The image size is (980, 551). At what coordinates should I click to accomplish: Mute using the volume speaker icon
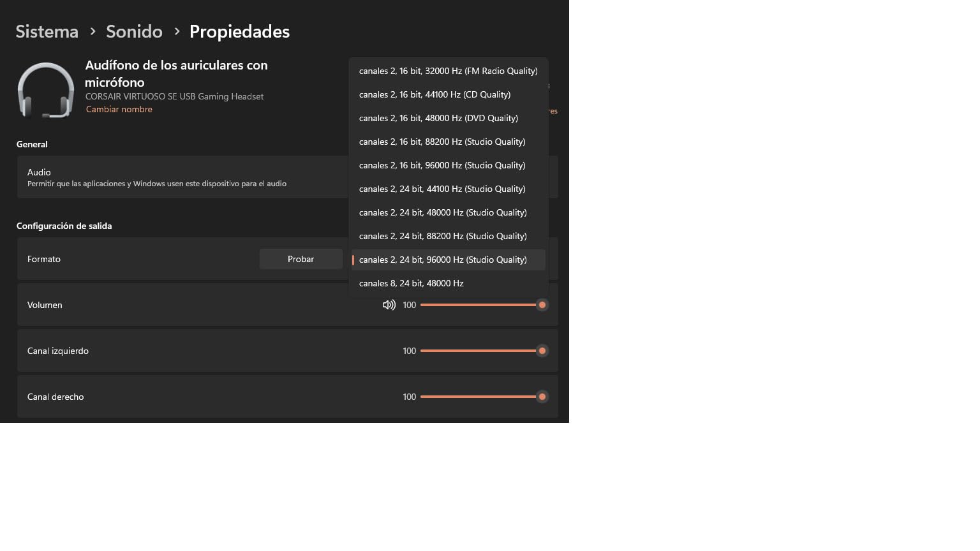pyautogui.click(x=389, y=305)
